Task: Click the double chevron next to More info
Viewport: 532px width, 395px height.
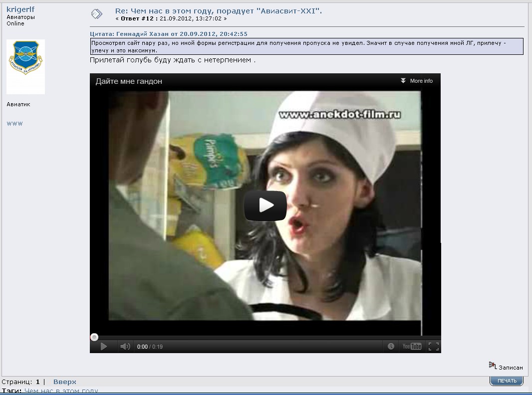Action: pyautogui.click(x=403, y=81)
